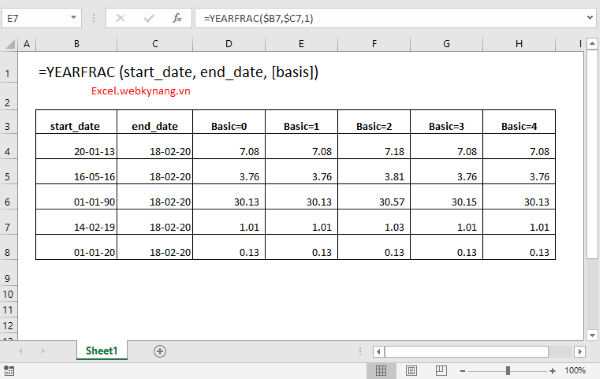
Task: Click the Name Box showing E7
Action: tap(36, 18)
